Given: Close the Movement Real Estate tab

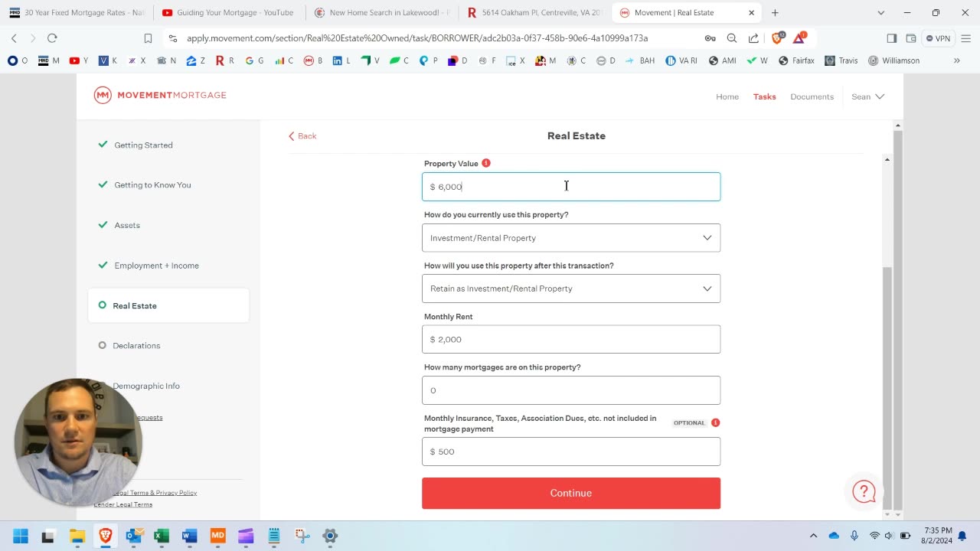Looking at the screenshot, I should tap(751, 13).
